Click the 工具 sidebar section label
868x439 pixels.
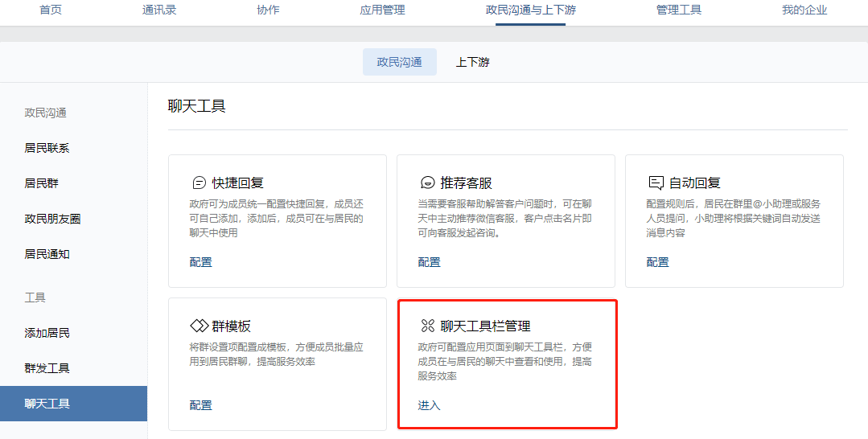[x=35, y=297]
